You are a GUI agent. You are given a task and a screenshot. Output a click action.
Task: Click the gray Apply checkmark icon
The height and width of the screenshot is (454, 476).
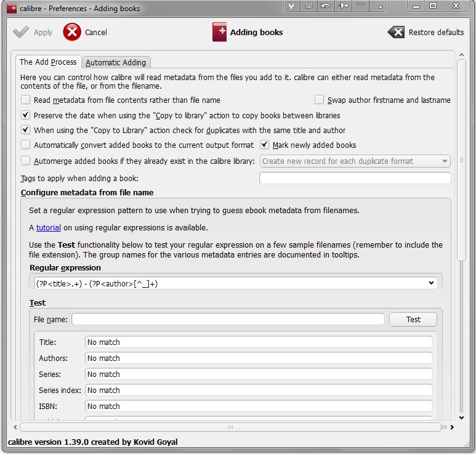(21, 32)
